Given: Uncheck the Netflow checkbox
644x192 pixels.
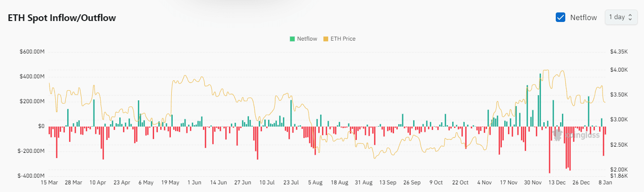Looking at the screenshot, I should point(561,17).
